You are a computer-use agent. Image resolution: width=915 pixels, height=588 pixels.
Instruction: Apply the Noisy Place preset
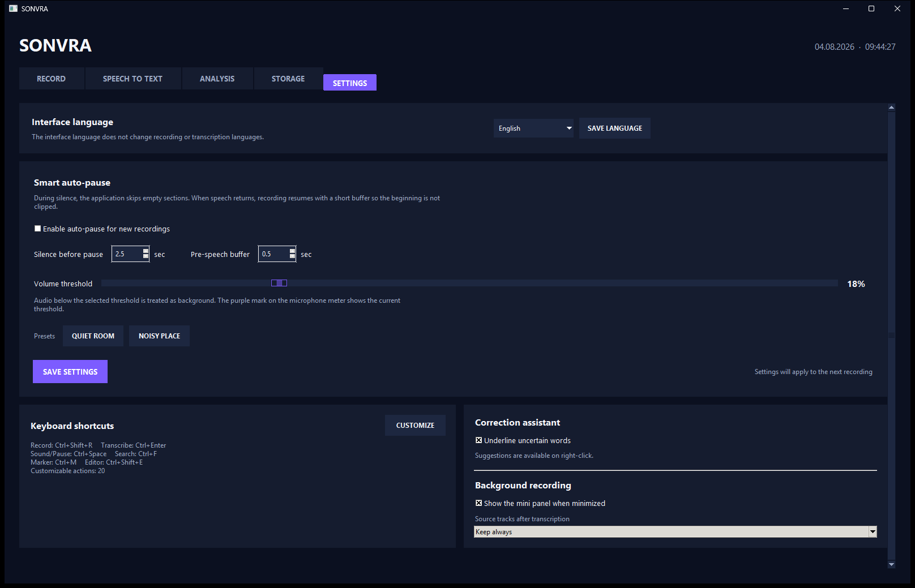tap(160, 336)
